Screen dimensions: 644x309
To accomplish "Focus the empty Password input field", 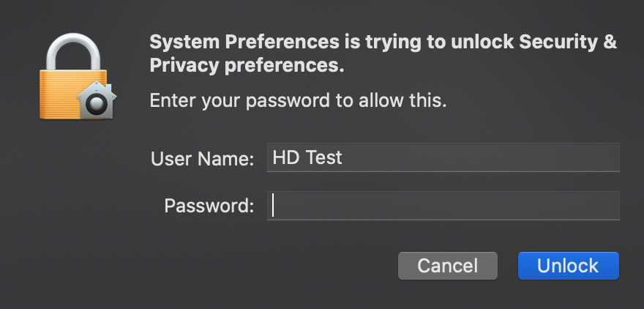I will (443, 206).
